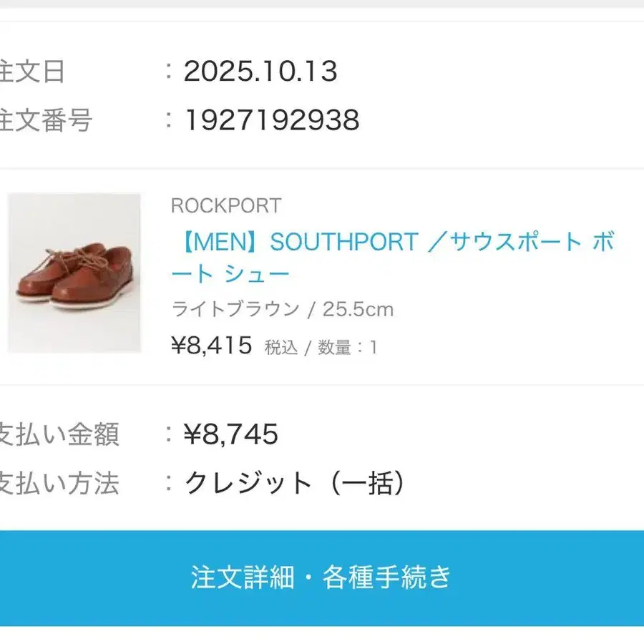
Task: Click the payment total ¥8,745
Action: tap(230, 434)
